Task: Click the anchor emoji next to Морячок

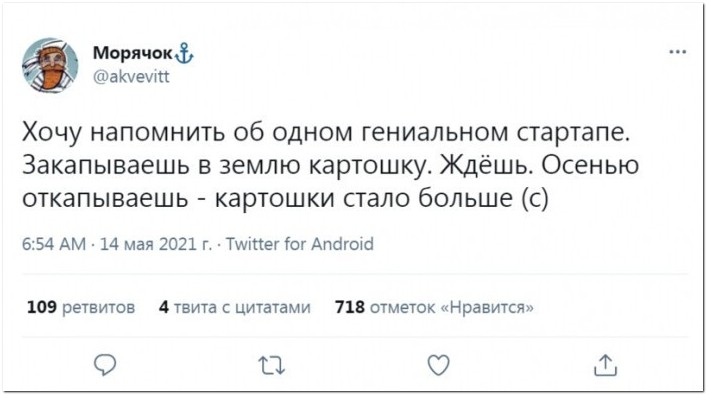Action: point(184,53)
